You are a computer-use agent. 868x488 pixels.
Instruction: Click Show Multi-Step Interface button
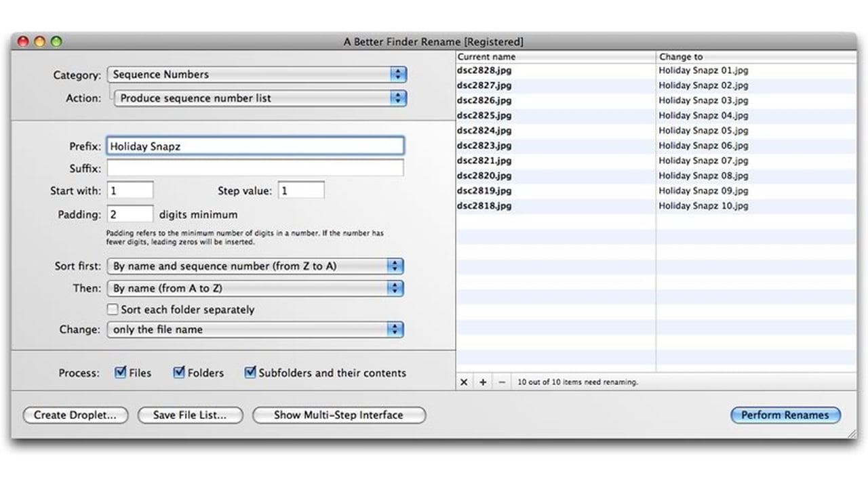(339, 415)
